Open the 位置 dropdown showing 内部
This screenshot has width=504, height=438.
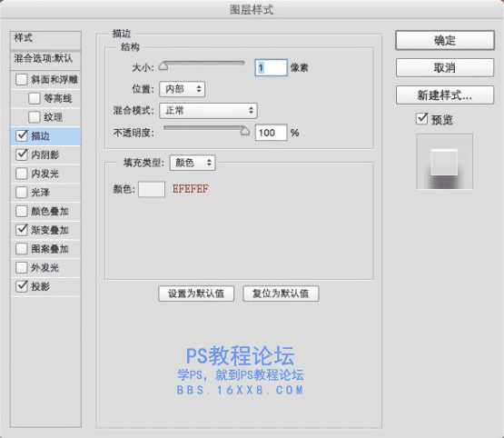[x=183, y=89]
